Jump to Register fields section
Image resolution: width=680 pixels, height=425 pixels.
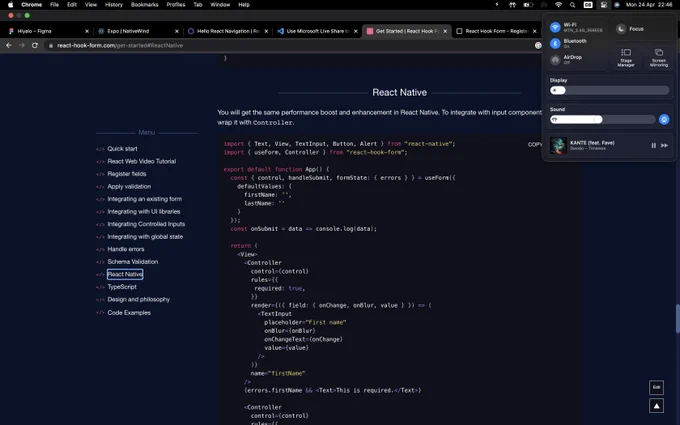point(127,174)
